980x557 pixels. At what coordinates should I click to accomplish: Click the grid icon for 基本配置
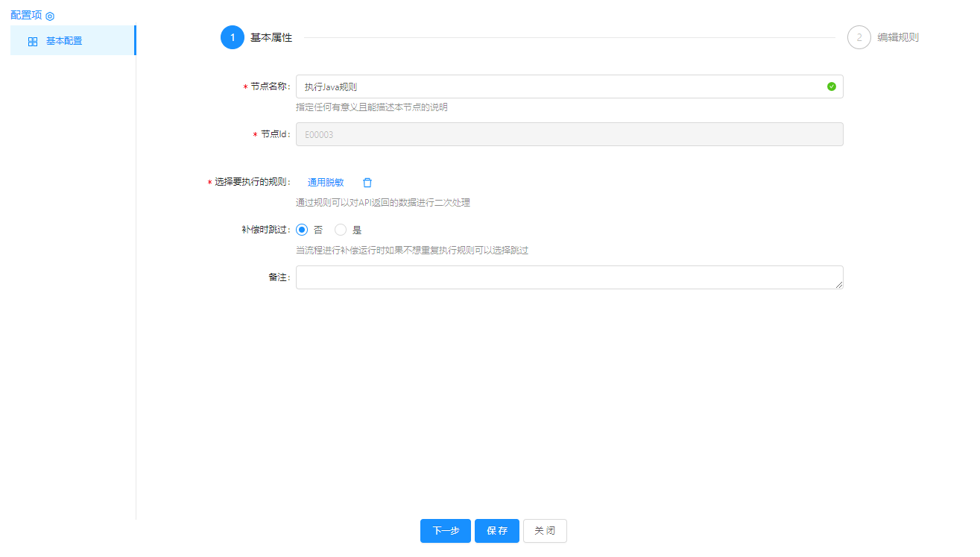33,42
